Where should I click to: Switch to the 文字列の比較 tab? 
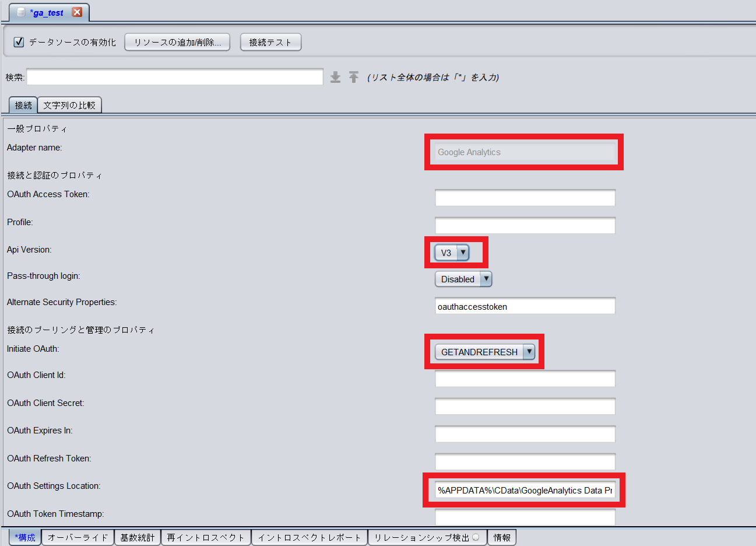click(x=69, y=105)
